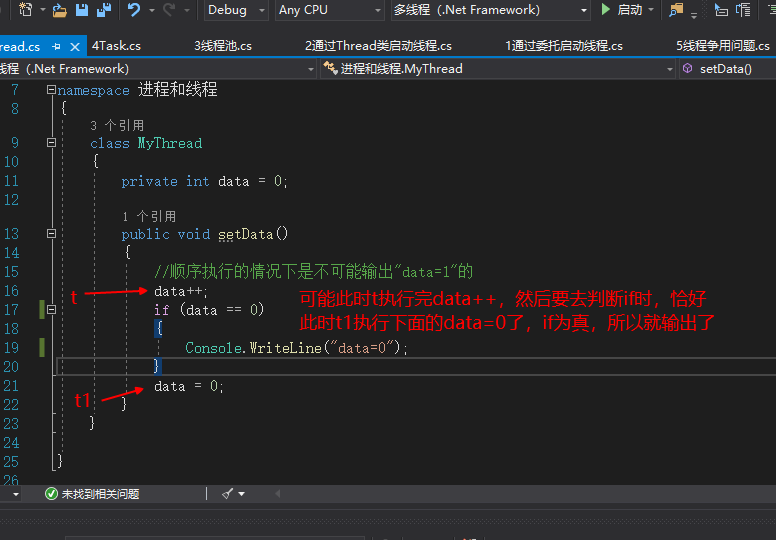The image size is (776, 540).
Task: Open the setData() member navigation dropdown
Action: (x=727, y=69)
